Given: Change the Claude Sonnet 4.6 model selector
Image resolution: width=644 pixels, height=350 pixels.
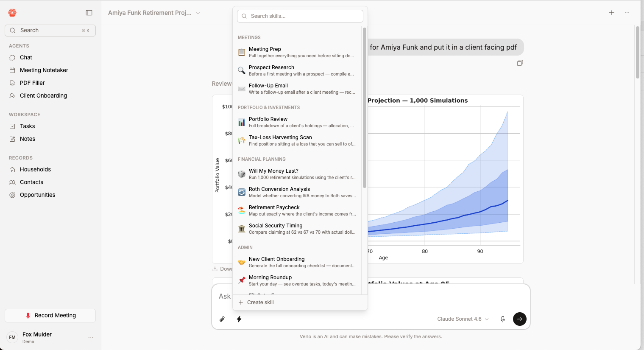Looking at the screenshot, I should [463, 319].
